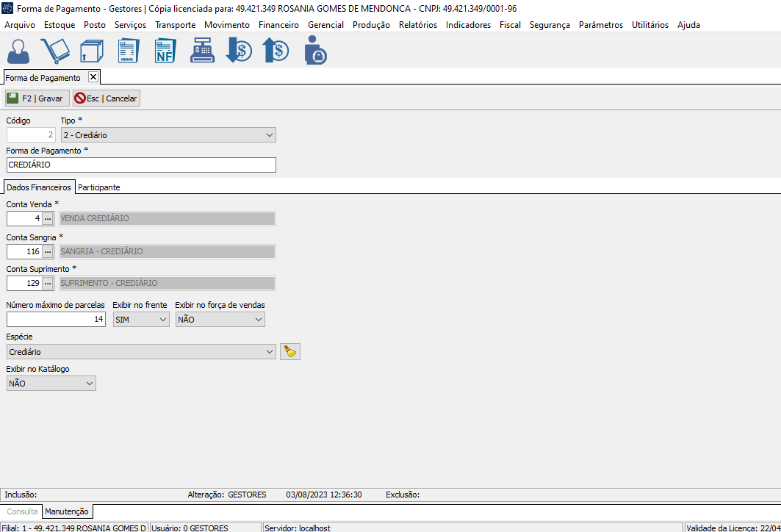The width and height of the screenshot is (781, 532).
Task: Expand the Espécie dropdown
Action: click(270, 352)
